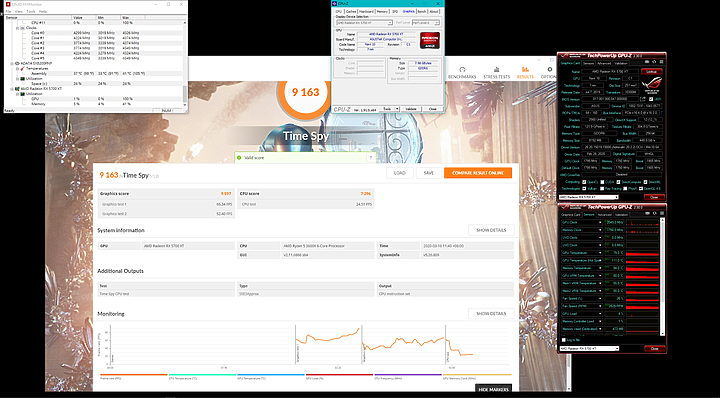
Task: Open the GPU Clock sensor dropdown arrow
Action: pyautogui.click(x=600, y=223)
